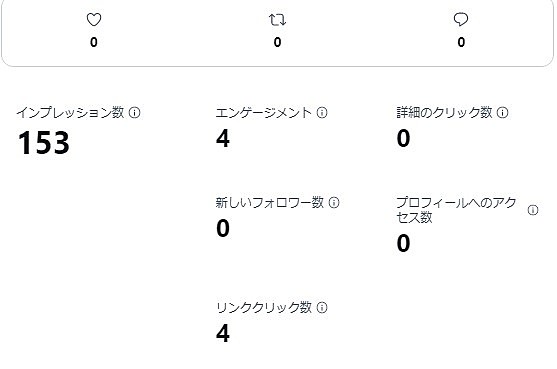Image resolution: width=557 pixels, height=369 pixels.
Task: Open info icon beside 新しいフォロワー数
Action: point(334,202)
